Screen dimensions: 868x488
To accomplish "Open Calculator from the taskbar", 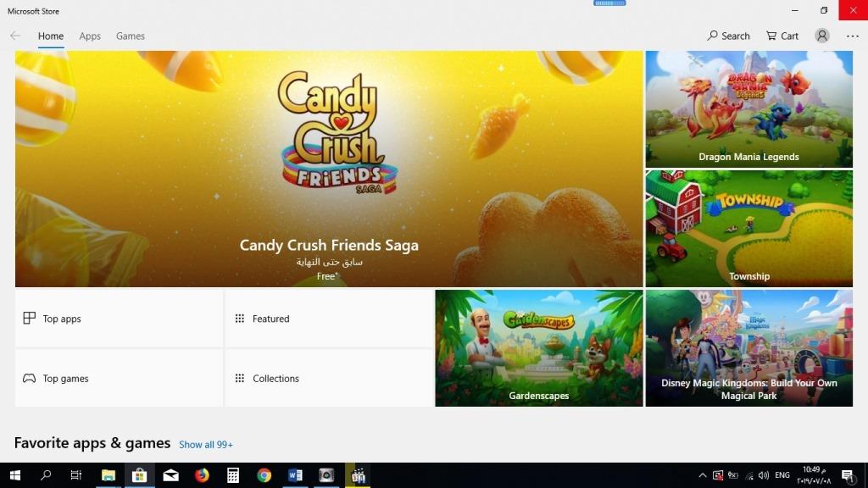I will point(233,475).
